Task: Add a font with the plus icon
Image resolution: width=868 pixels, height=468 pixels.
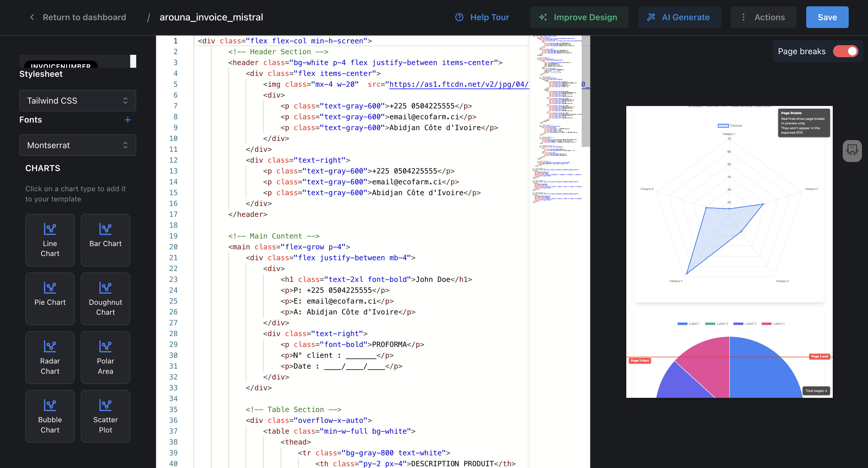Action: point(128,120)
